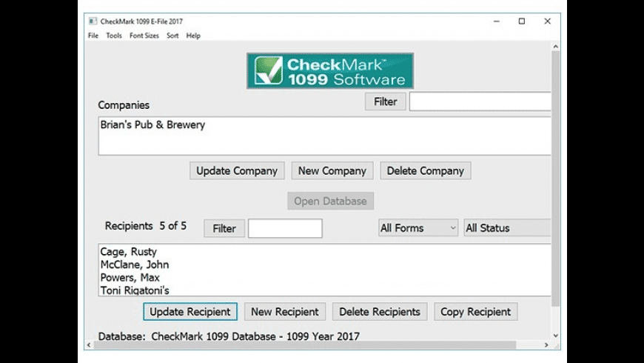Maximize the CheckMark 1099 window

tap(522, 21)
